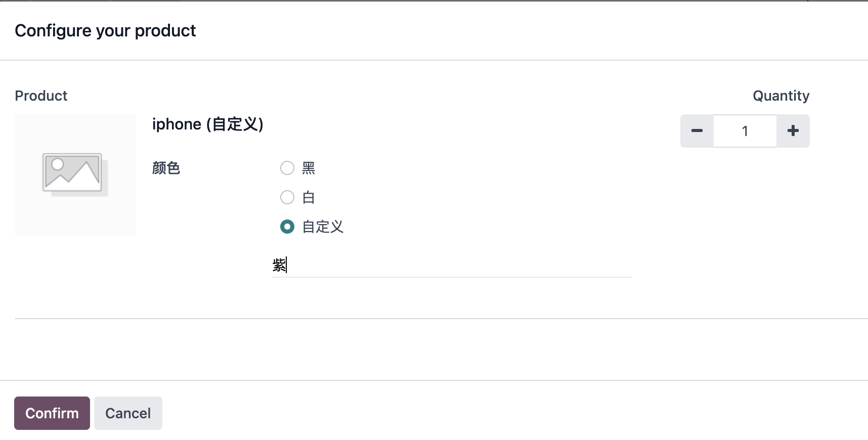Select the 黑 color radio button
Image resolution: width=868 pixels, height=440 pixels.
pos(287,168)
